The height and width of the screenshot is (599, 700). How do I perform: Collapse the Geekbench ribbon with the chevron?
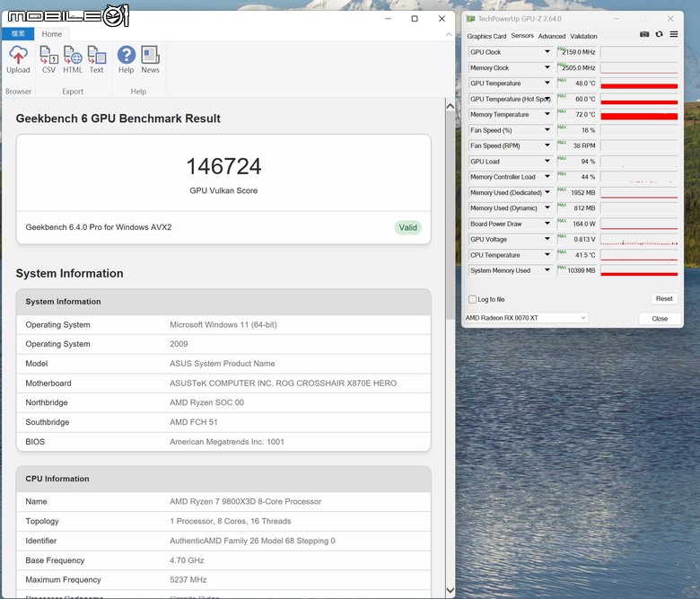[449, 34]
